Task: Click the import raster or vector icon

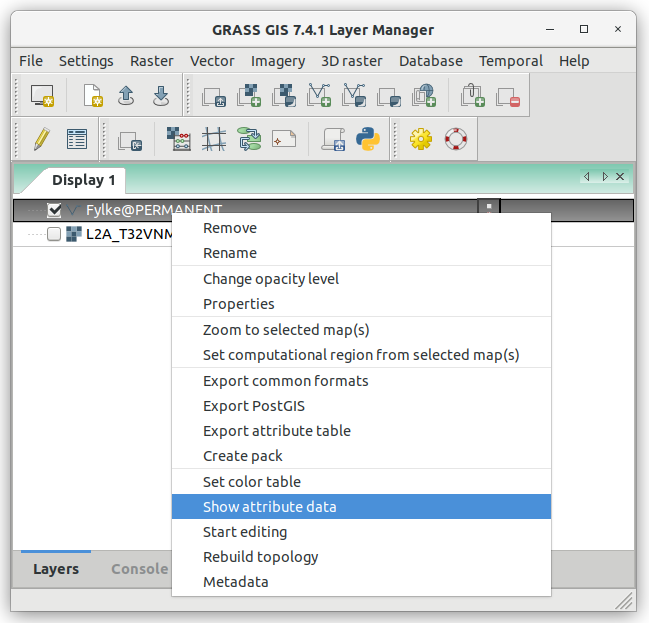Action: 130,141
